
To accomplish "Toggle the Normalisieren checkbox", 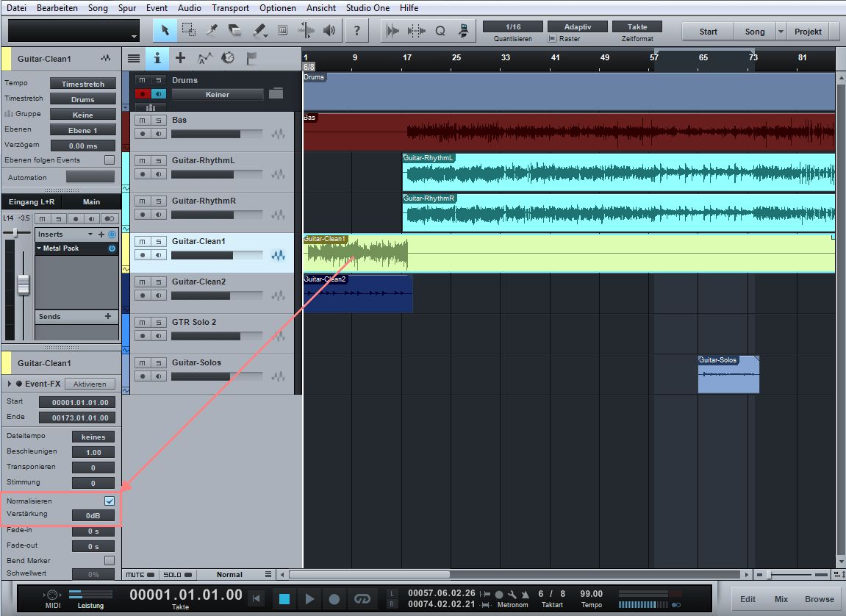I will click(x=110, y=501).
